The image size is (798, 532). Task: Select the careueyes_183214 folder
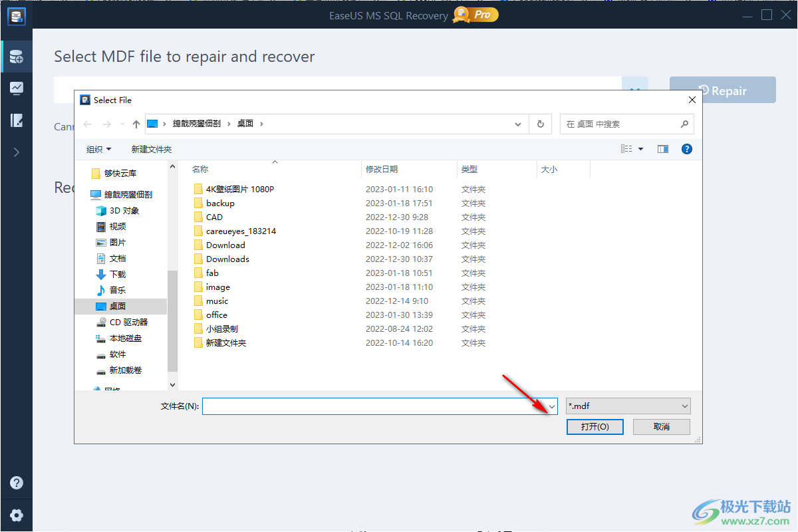click(234, 231)
